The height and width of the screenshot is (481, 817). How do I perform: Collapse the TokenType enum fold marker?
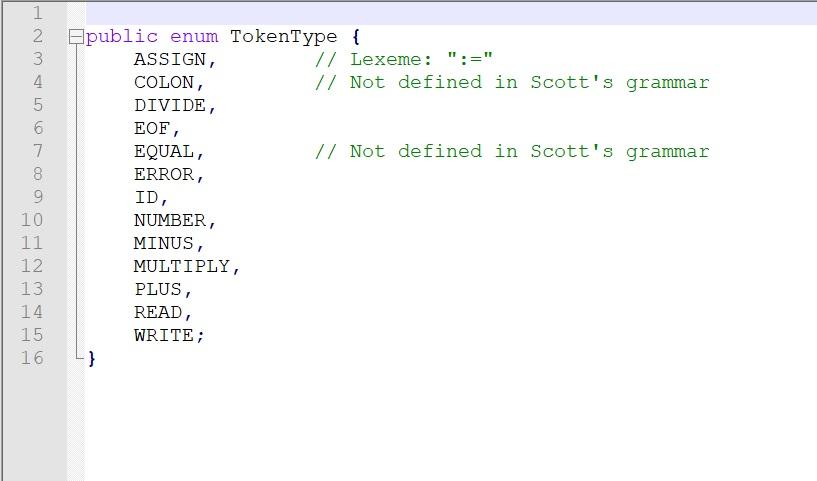pos(76,37)
